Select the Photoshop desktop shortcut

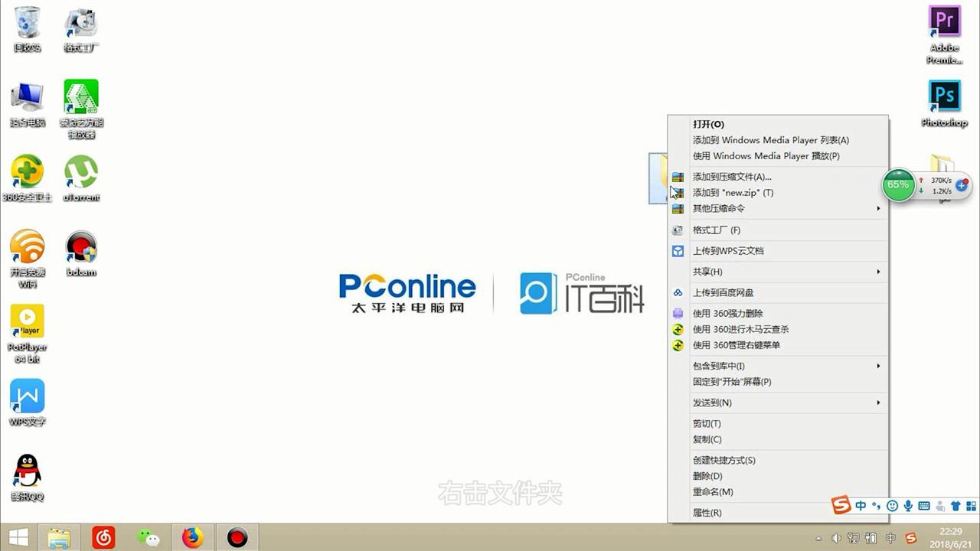coord(945,104)
